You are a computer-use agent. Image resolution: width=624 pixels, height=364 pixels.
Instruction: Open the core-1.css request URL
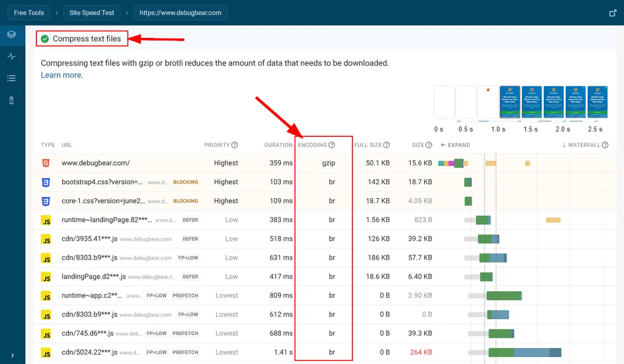pyautogui.click(x=103, y=201)
